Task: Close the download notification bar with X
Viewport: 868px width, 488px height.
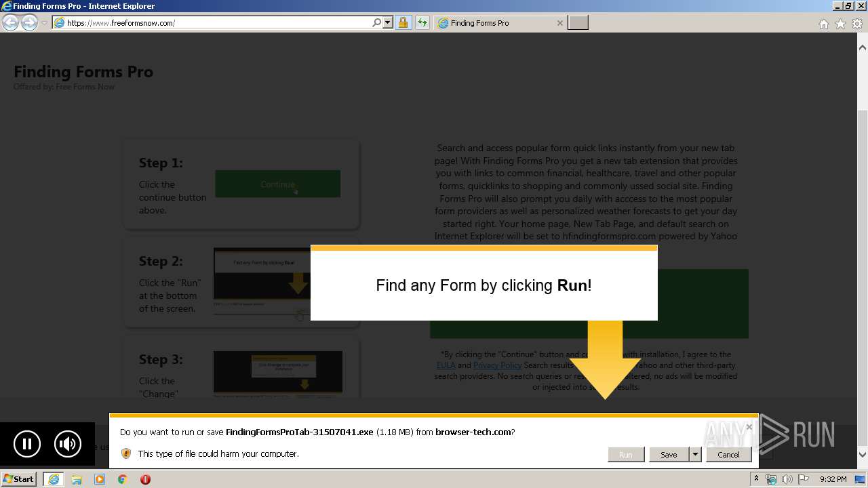Action: (749, 427)
